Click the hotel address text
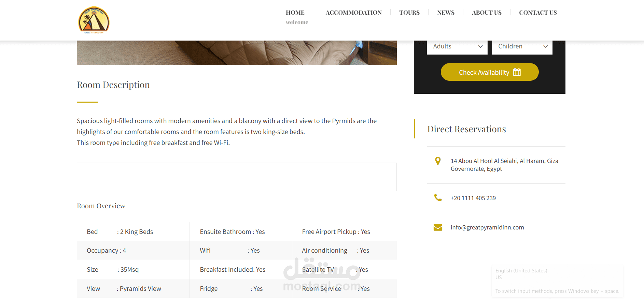Image resolution: width=644 pixels, height=299 pixels. [504, 165]
